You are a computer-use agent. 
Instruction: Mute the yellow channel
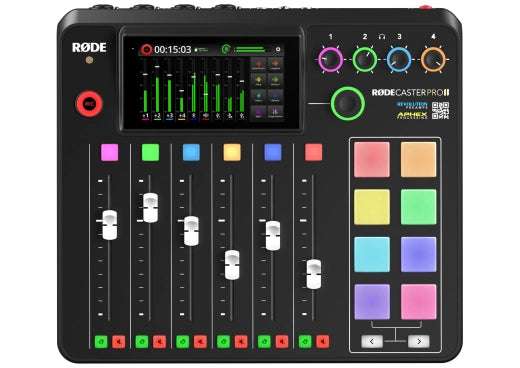click(241, 342)
